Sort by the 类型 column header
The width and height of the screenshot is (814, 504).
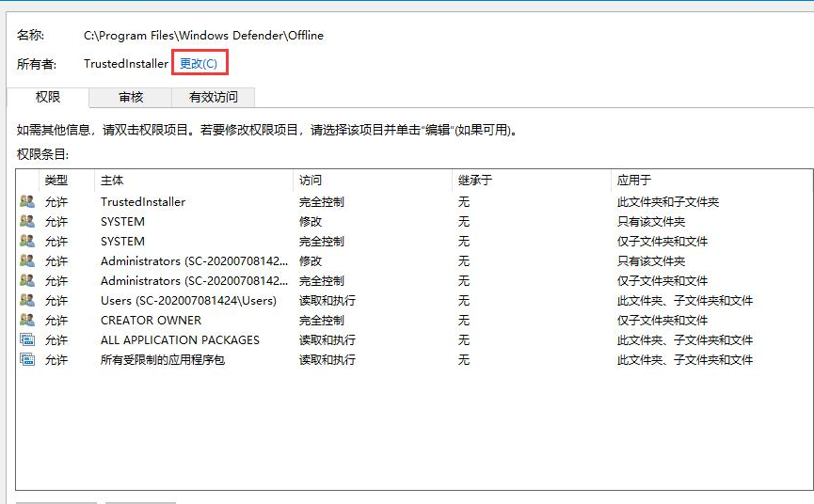56,181
